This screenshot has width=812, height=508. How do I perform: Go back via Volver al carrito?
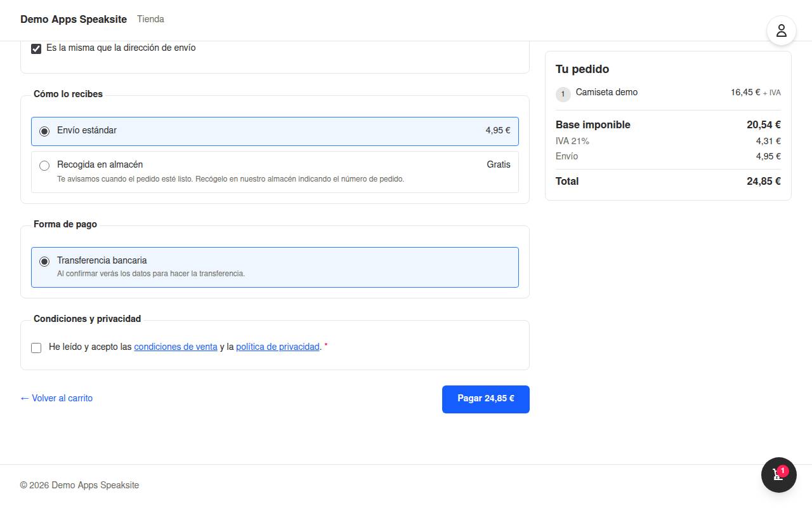[56, 398]
